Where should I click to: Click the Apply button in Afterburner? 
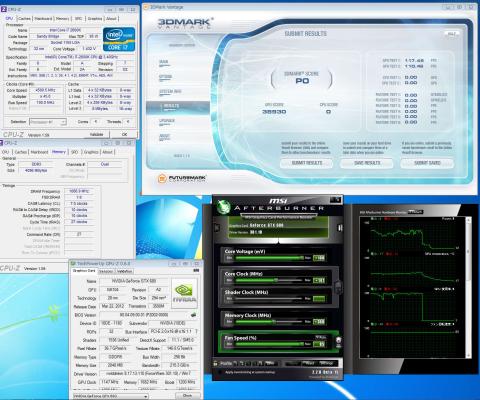tap(293, 363)
